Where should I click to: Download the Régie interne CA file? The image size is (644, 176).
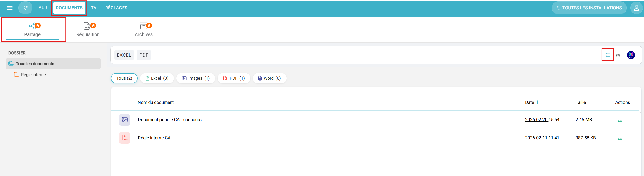620,138
